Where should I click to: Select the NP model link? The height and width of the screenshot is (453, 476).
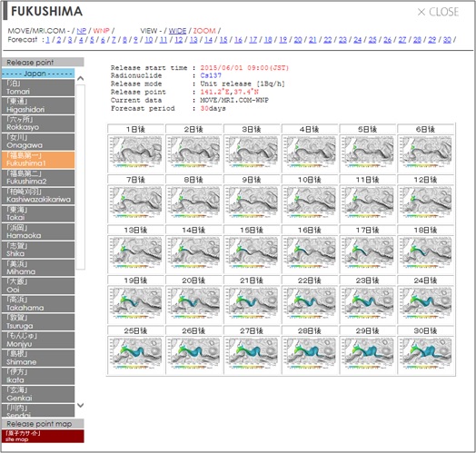[82, 31]
